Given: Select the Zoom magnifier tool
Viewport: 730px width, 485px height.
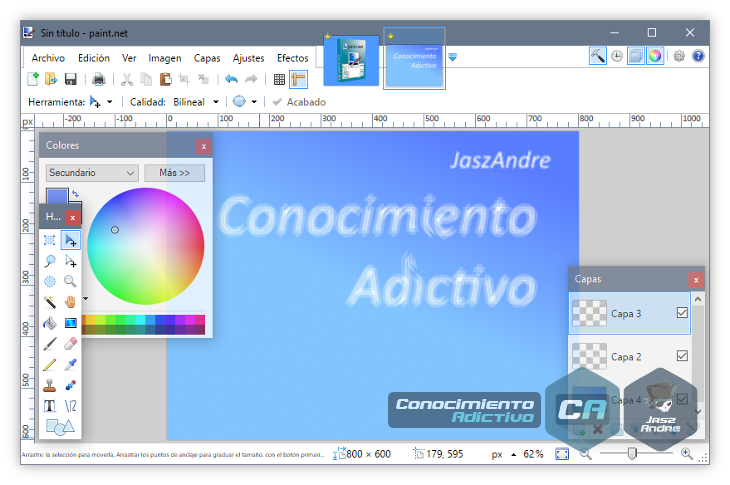Looking at the screenshot, I should pos(70,281).
